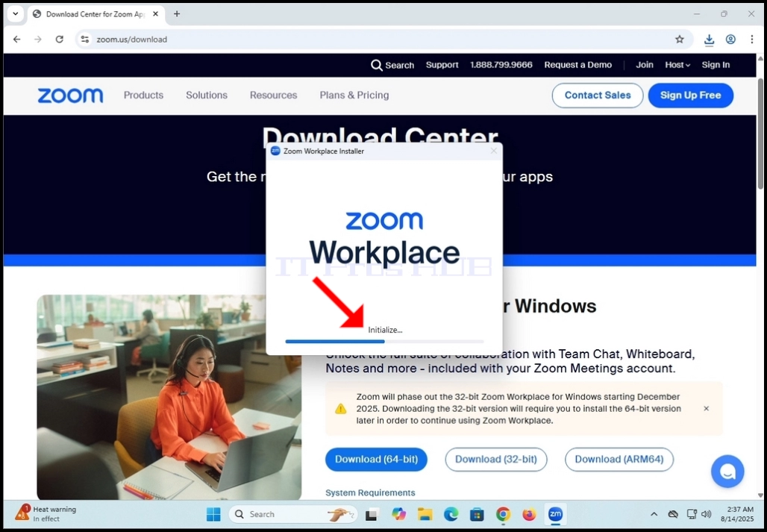
Task: Click the Zoom logo in header
Action: [x=70, y=96]
